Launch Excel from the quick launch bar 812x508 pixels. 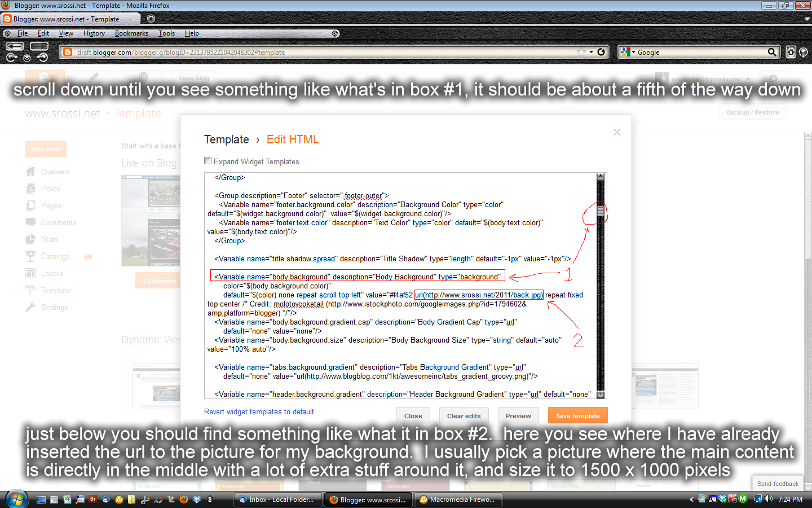(x=67, y=500)
